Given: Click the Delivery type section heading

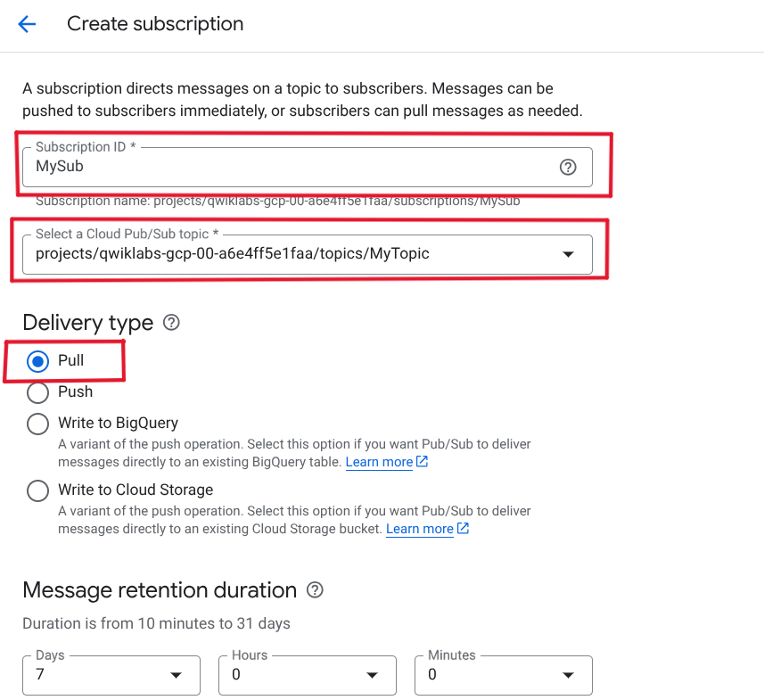Looking at the screenshot, I should [86, 323].
